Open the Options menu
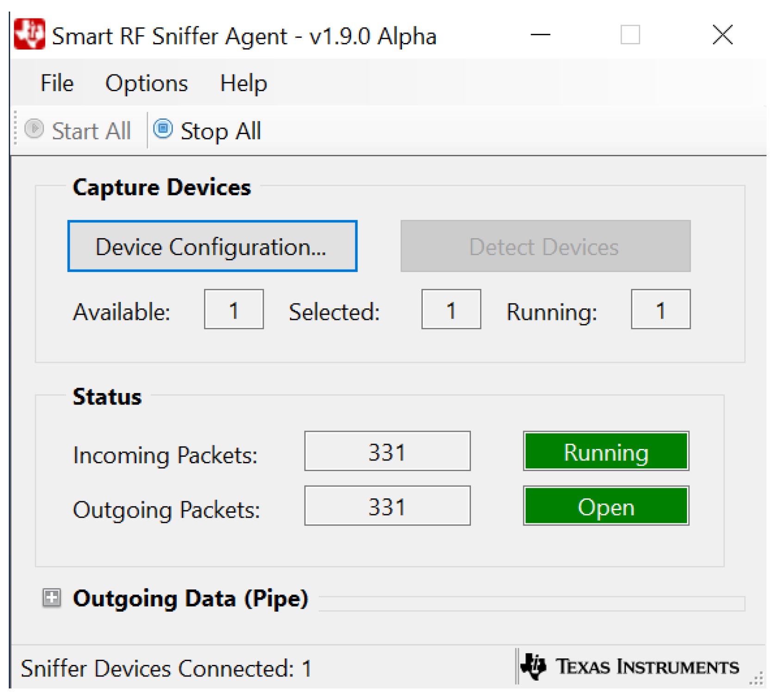This screenshot has height=700, width=779. (x=146, y=83)
